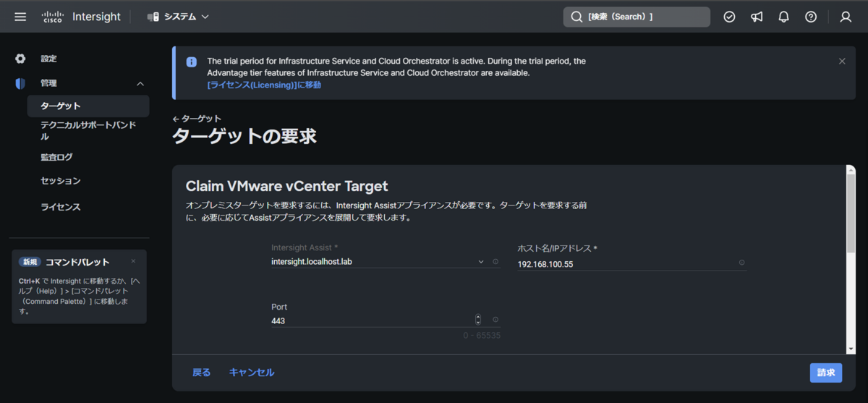868x403 pixels.
Task: Follow the ライセンス(Licensing)に移動 link
Action: click(264, 85)
